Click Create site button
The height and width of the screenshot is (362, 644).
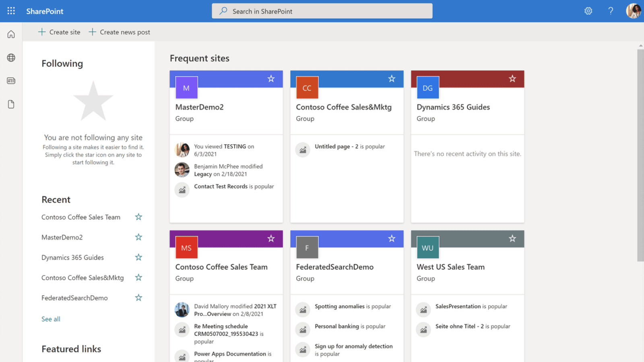coord(59,32)
